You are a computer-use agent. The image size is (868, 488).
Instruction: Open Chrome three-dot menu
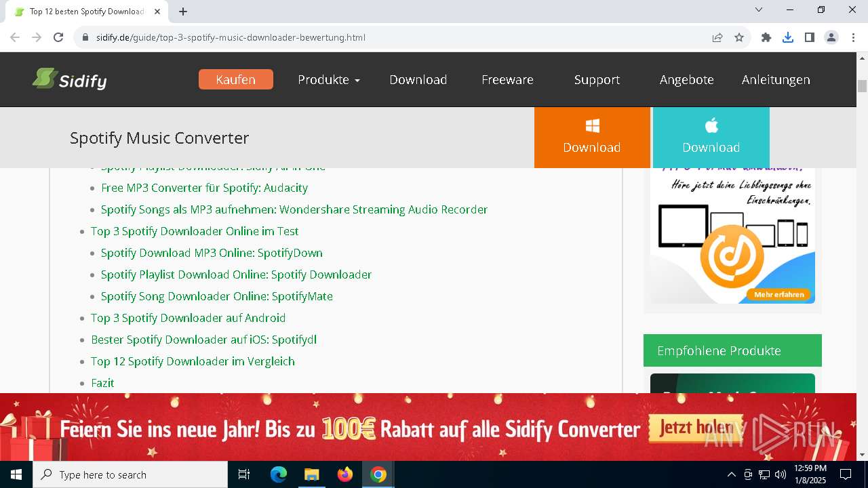853,37
